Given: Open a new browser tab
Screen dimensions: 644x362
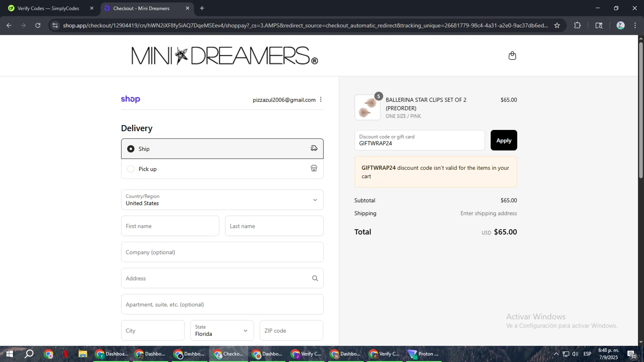Looking at the screenshot, I should [x=202, y=8].
